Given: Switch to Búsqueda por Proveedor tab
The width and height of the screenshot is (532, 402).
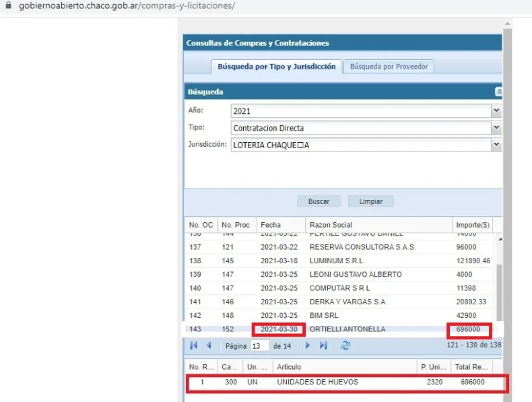Looking at the screenshot, I should 389,66.
